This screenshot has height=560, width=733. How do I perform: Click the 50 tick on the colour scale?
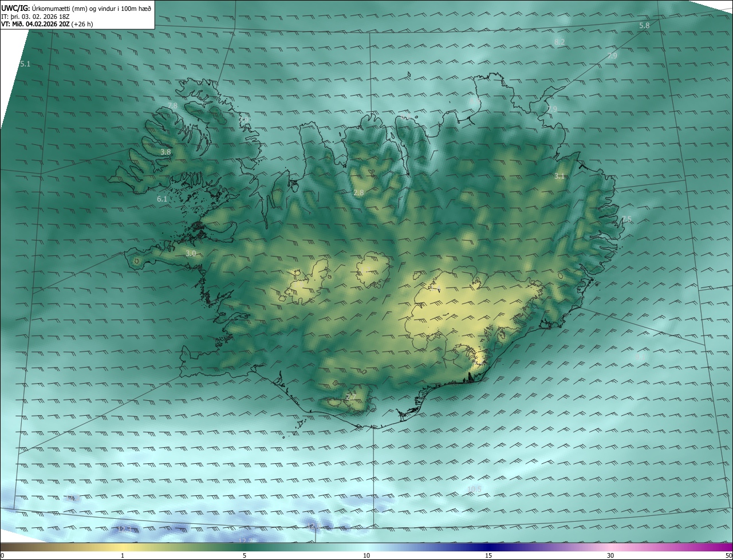coord(728,555)
